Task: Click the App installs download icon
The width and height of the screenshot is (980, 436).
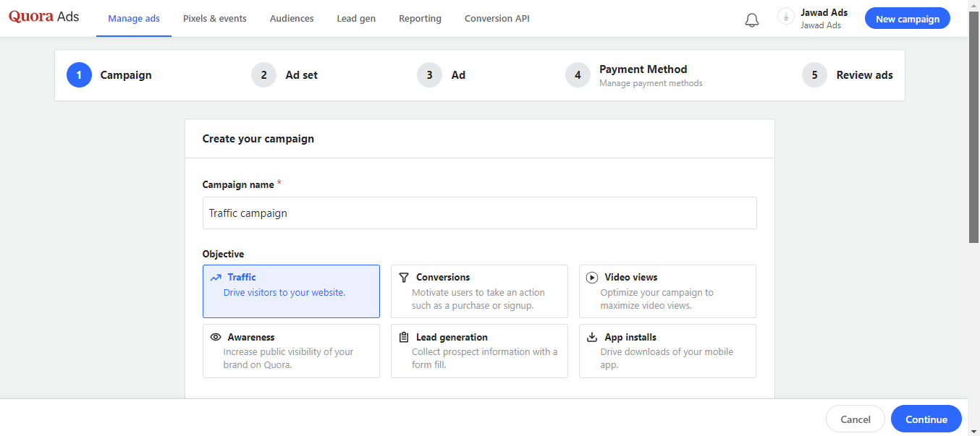Action: pos(592,337)
